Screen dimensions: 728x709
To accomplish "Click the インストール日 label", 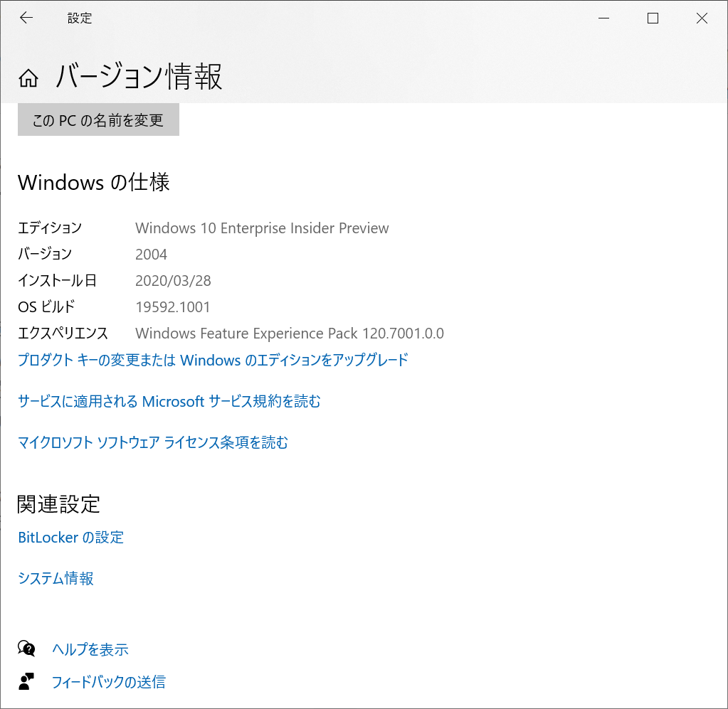I will coord(57,281).
